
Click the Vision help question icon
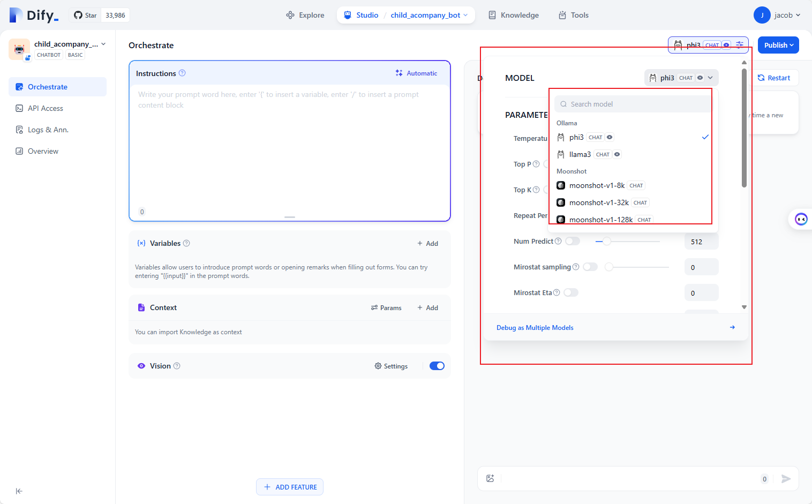pos(177,366)
